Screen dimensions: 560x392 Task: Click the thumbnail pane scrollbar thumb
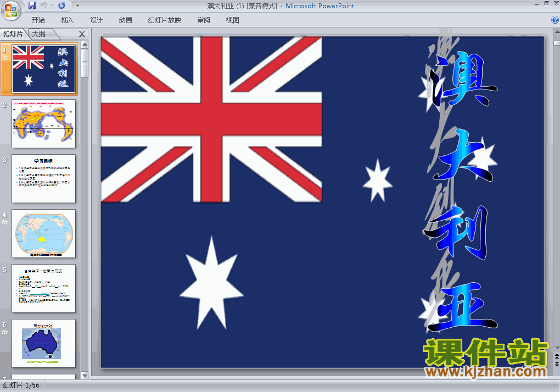click(85, 63)
